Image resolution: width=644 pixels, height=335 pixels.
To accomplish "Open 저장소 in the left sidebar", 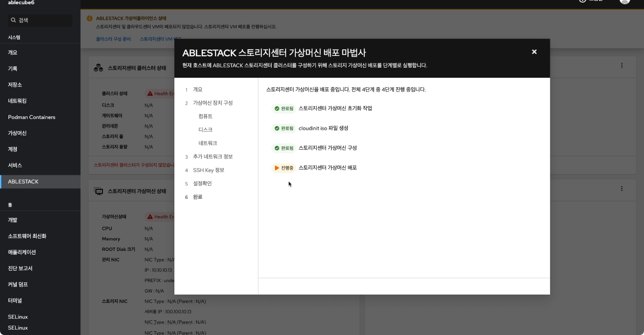I will [x=40, y=85].
